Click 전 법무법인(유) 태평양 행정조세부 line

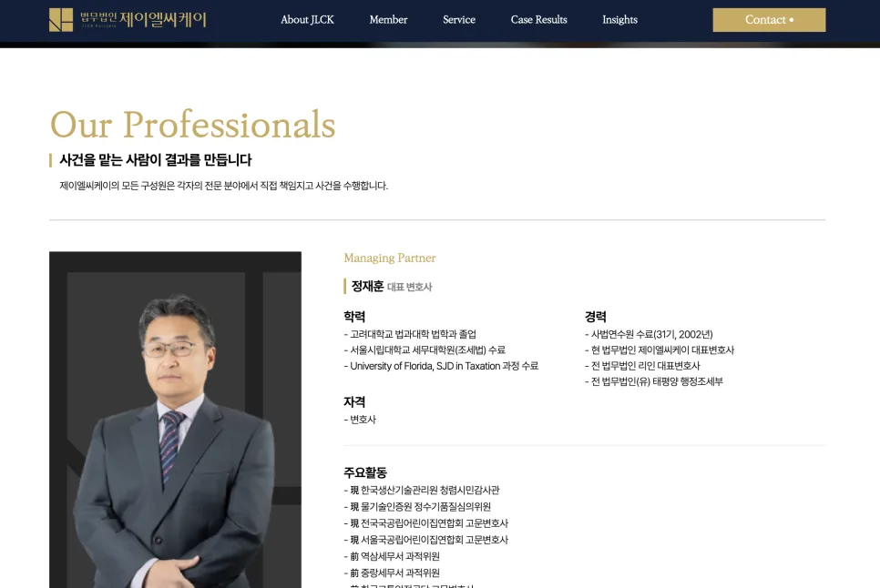[654, 381]
